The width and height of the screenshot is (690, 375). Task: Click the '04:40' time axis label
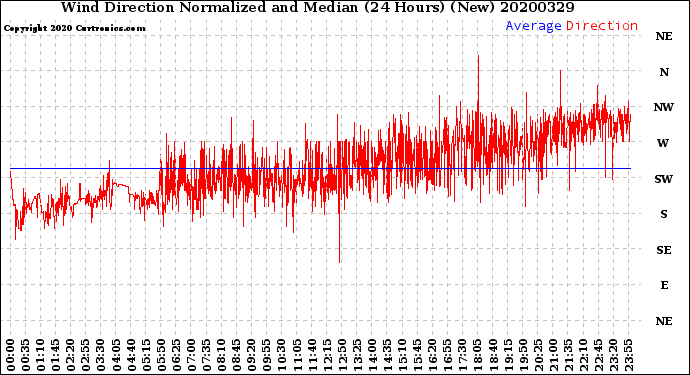[x=131, y=355]
